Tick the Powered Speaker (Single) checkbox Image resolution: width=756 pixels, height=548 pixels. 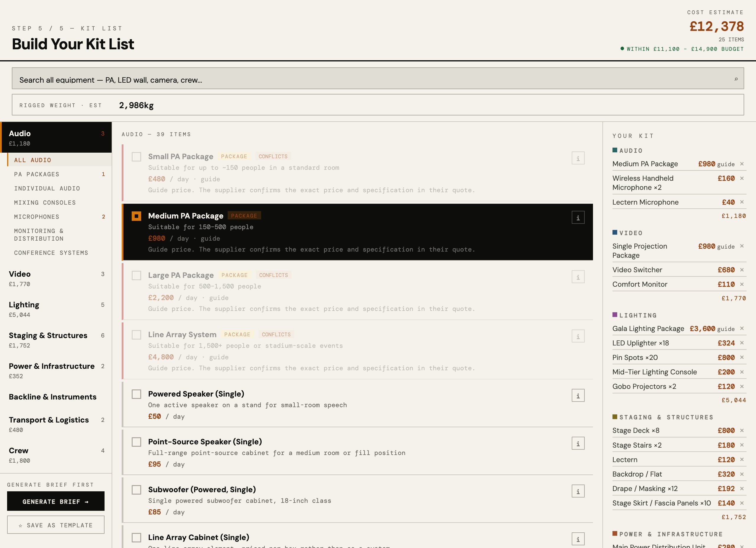[x=136, y=394]
